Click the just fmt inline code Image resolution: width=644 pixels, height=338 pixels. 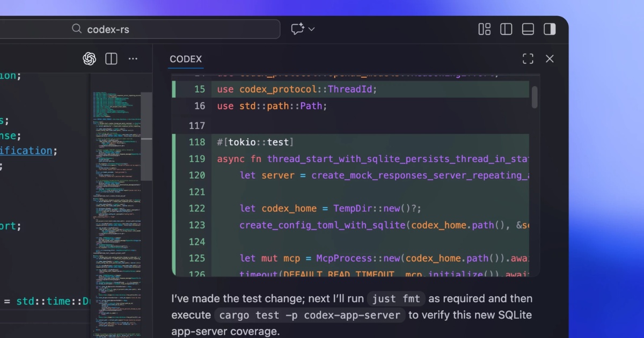coord(397,299)
